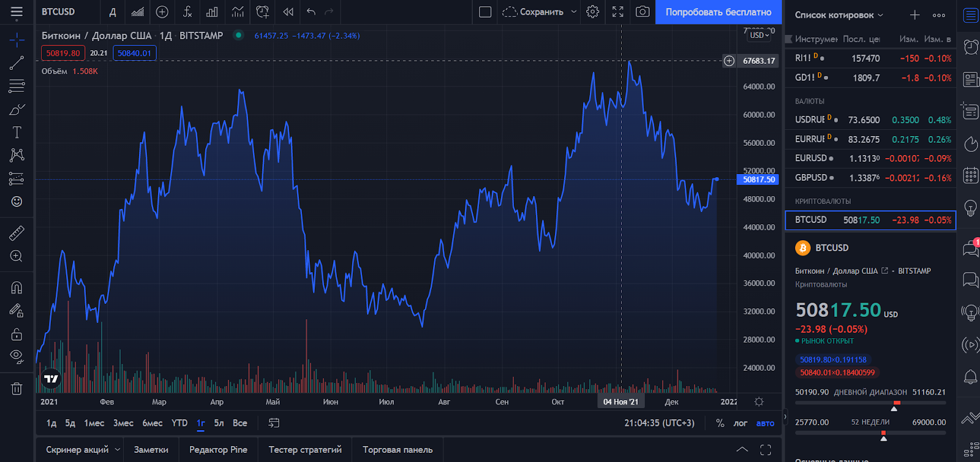This screenshot has height=462, width=980.
Task: Open indicator templates
Action: tap(237, 12)
